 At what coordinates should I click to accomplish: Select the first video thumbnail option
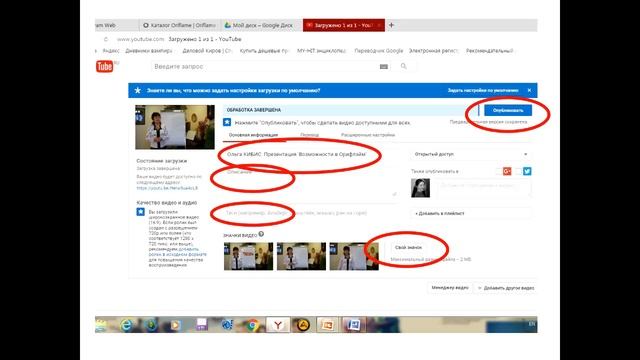[249, 256]
